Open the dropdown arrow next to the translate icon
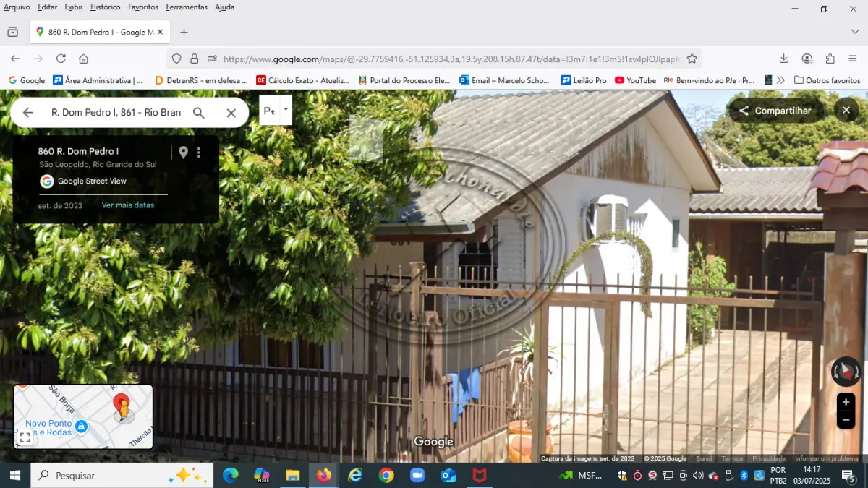 [x=286, y=109]
